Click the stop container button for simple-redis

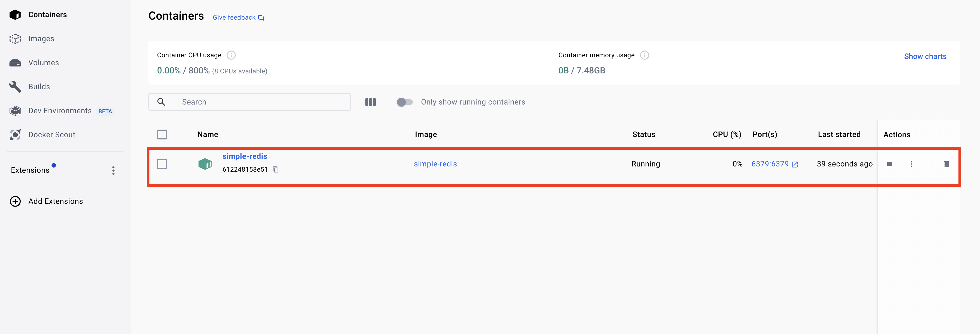(889, 164)
